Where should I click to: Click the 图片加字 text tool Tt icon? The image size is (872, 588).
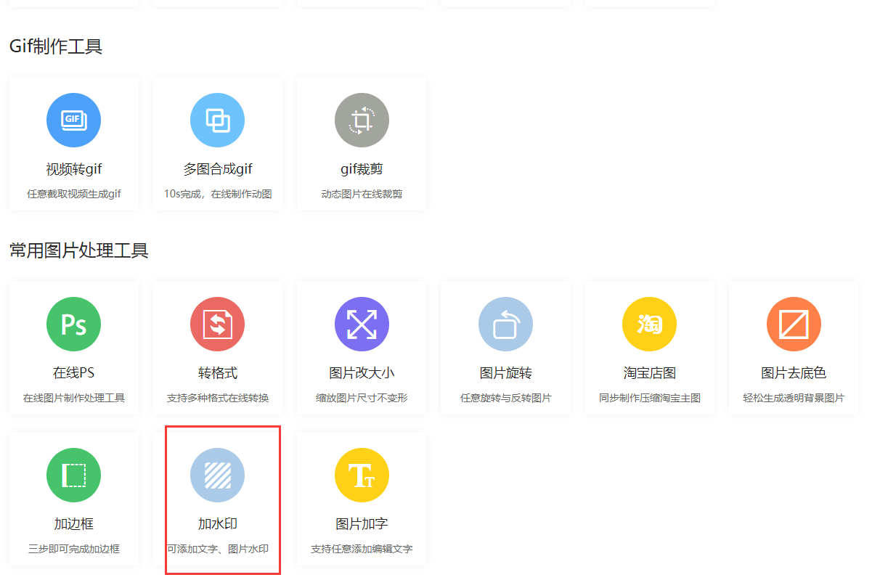pyautogui.click(x=361, y=475)
